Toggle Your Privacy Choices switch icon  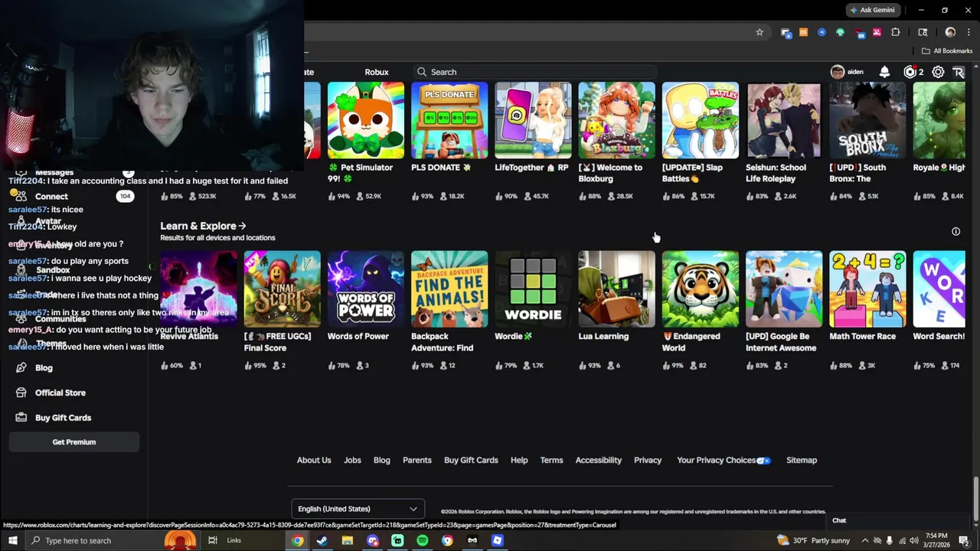[x=763, y=461]
